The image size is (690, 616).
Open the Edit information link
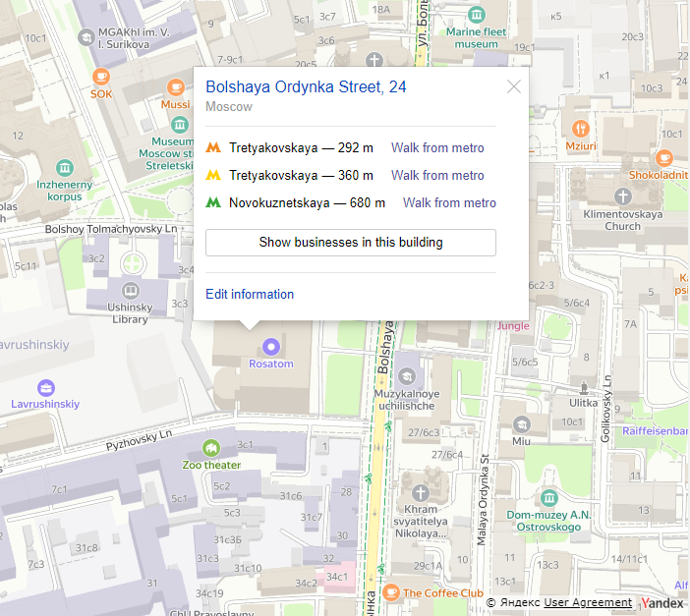[250, 294]
